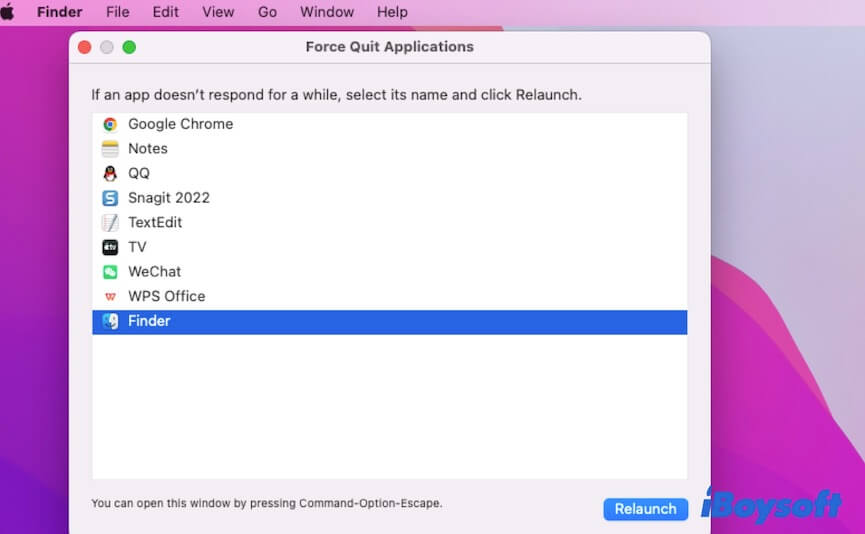The height and width of the screenshot is (534, 865).
Task: Click the QQ penguin icon
Action: tap(110, 173)
